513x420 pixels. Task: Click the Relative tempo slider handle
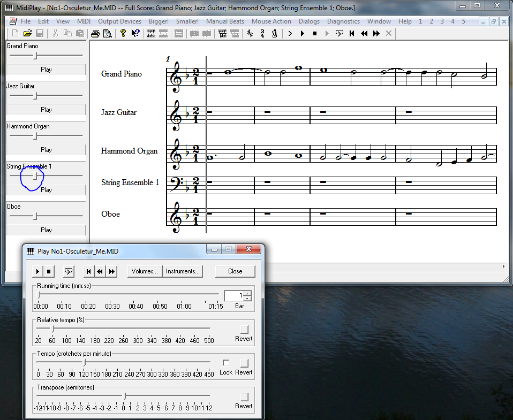[x=52, y=329]
